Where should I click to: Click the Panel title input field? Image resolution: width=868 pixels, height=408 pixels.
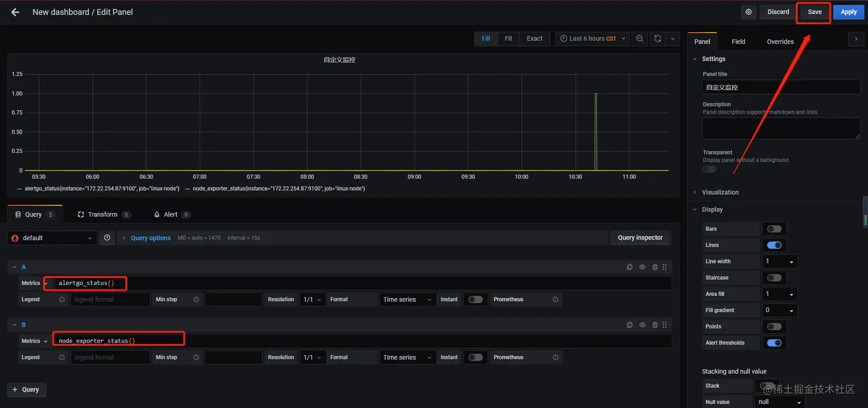781,87
